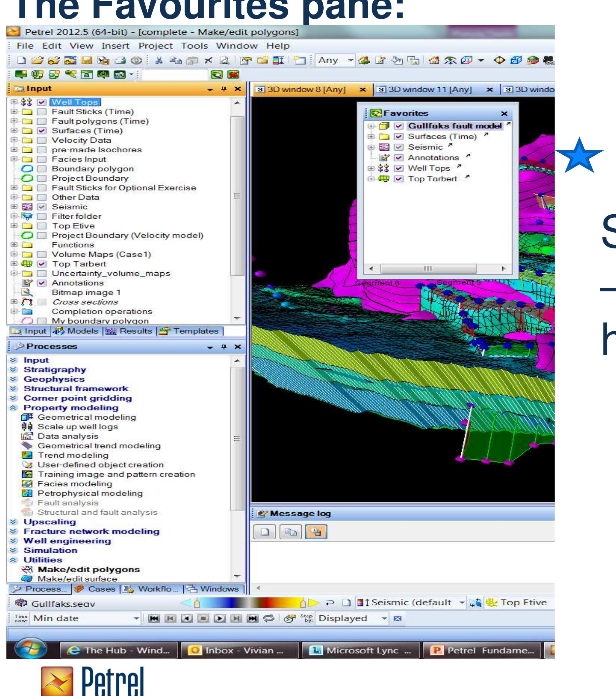Switch to the Cases tab
Viewport: 616px width, 696px height.
point(95,589)
